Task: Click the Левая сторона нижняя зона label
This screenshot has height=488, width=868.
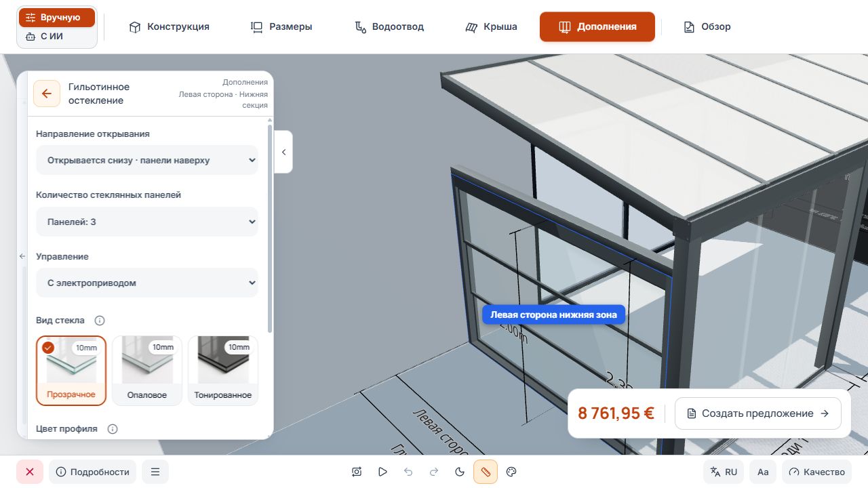Action: 553,314
